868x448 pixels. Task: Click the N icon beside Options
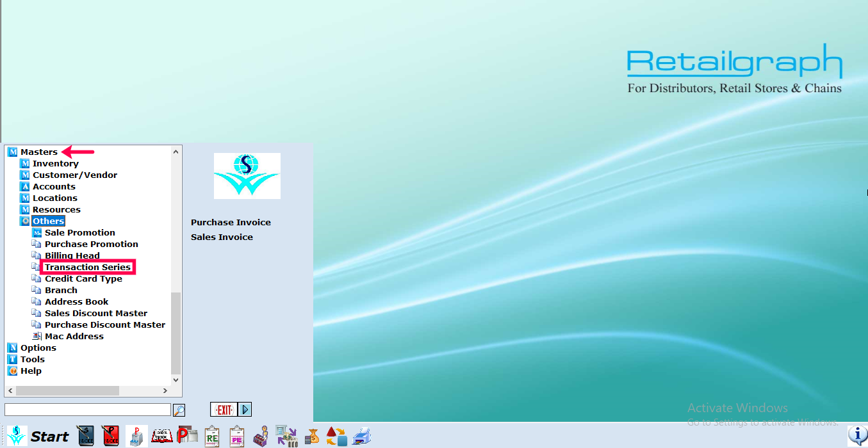[13, 348]
